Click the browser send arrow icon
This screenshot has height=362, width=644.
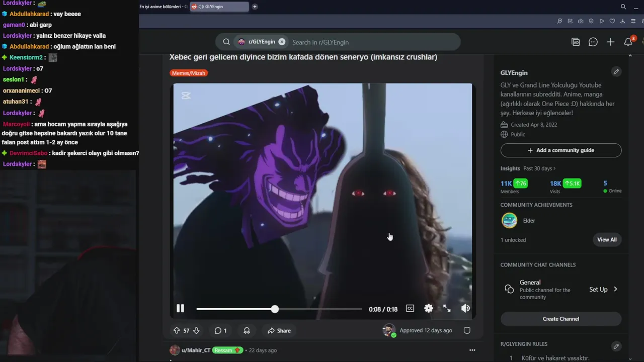[602, 21]
